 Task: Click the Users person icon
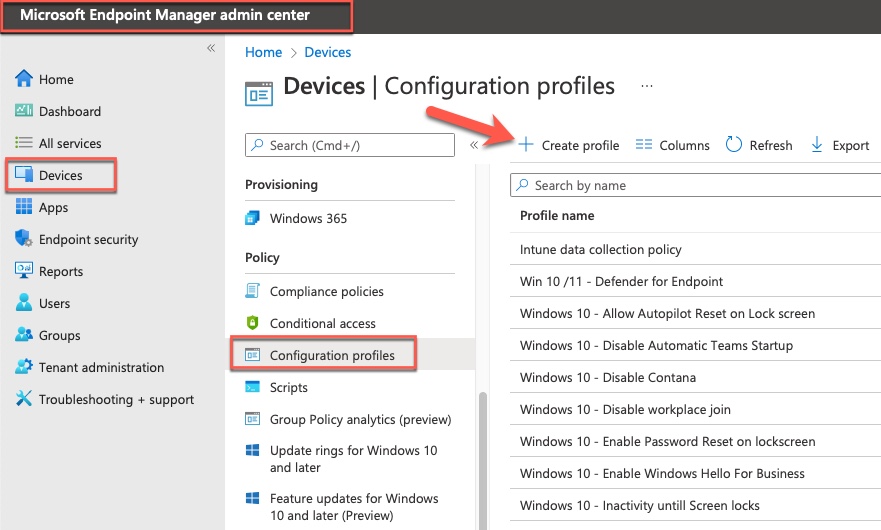[x=24, y=302]
